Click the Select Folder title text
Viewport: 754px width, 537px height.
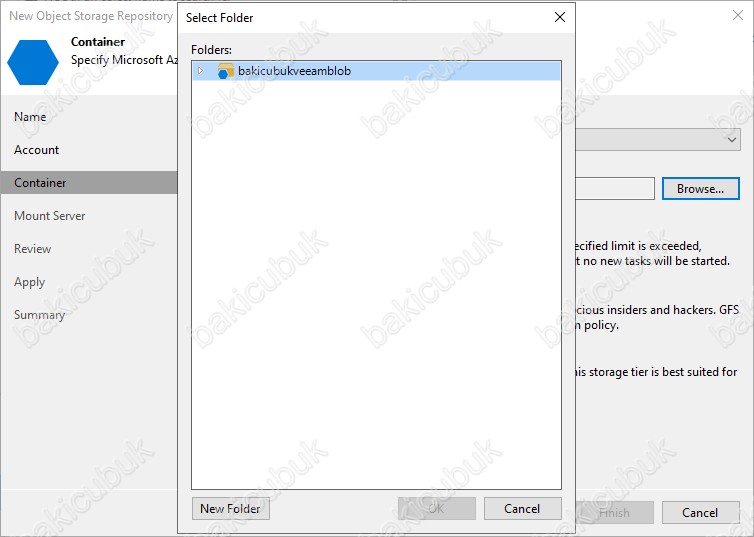tap(219, 18)
